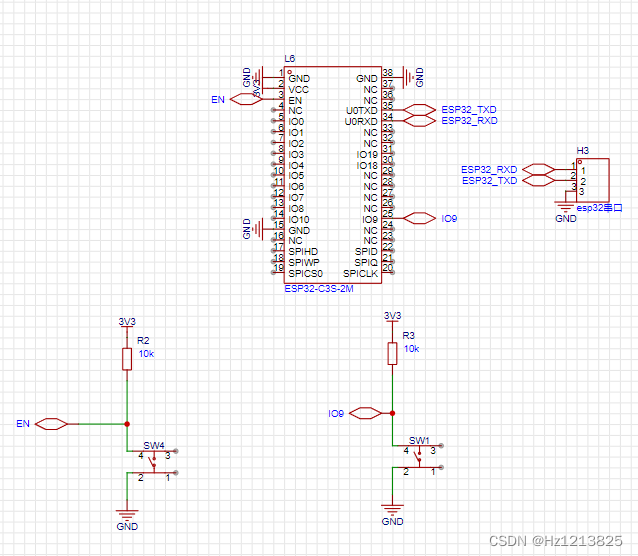The image size is (638, 556).
Task: Click the L6 designator label
Action: pyautogui.click(x=289, y=59)
